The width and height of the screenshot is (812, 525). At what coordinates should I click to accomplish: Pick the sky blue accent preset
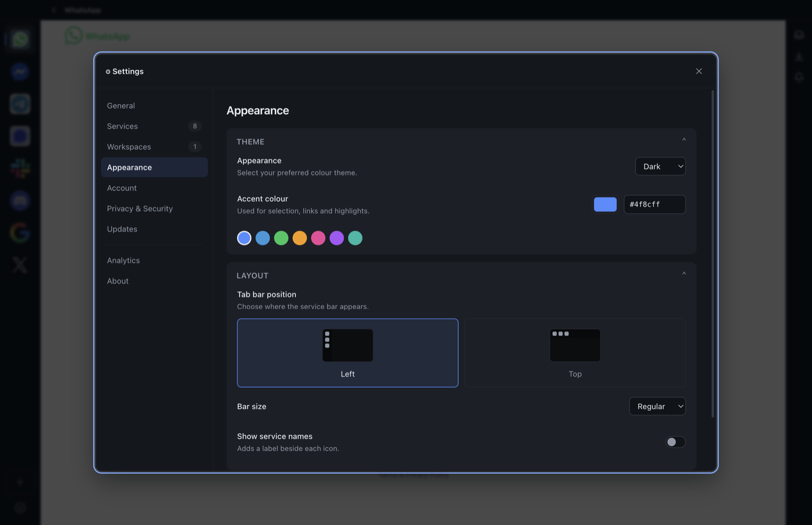tap(263, 238)
